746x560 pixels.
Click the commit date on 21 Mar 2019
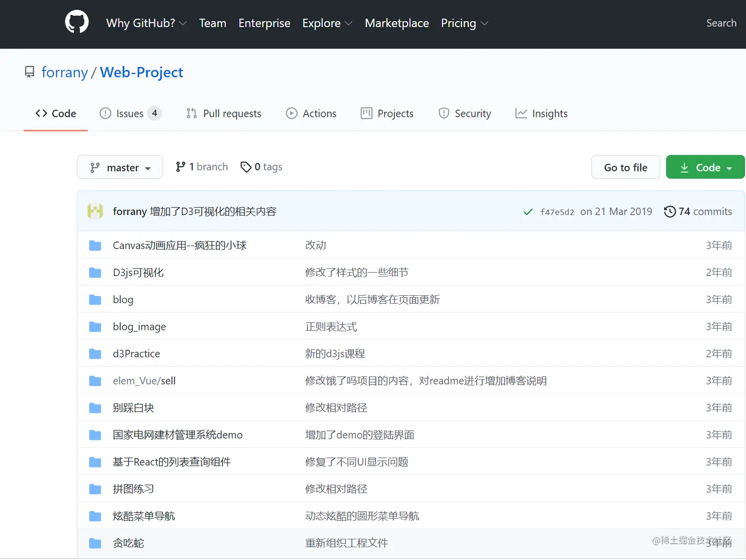coord(616,211)
